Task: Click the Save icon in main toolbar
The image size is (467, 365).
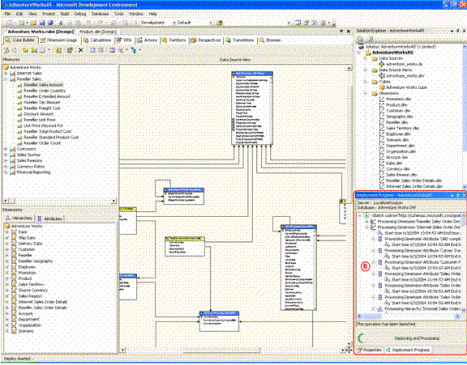Action: tap(42, 23)
